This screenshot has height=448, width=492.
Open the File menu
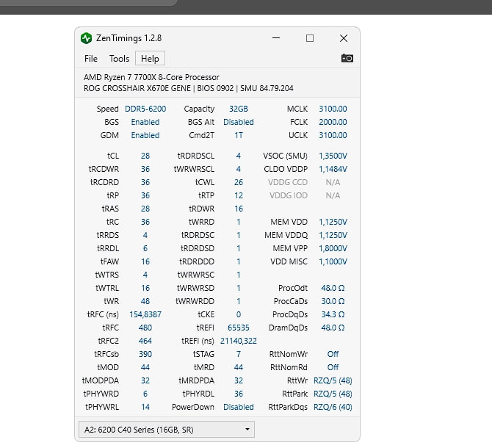click(x=91, y=59)
